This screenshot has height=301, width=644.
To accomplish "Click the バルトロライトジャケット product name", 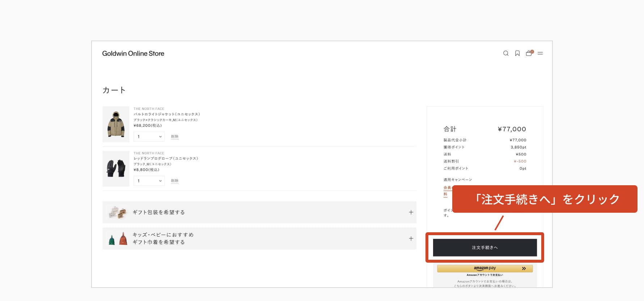I will tap(167, 114).
